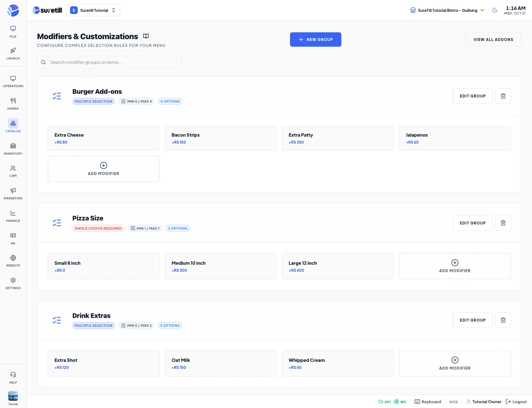Screen dimensions: 532x408
Task: Expand the Suretill Tutorial workspace switcher
Action: click(93, 10)
